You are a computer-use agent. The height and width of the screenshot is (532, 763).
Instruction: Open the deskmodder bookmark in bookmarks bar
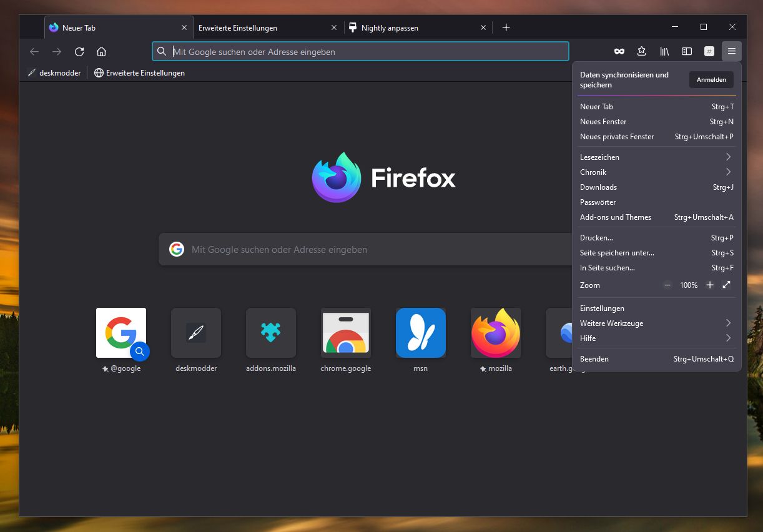coord(54,73)
